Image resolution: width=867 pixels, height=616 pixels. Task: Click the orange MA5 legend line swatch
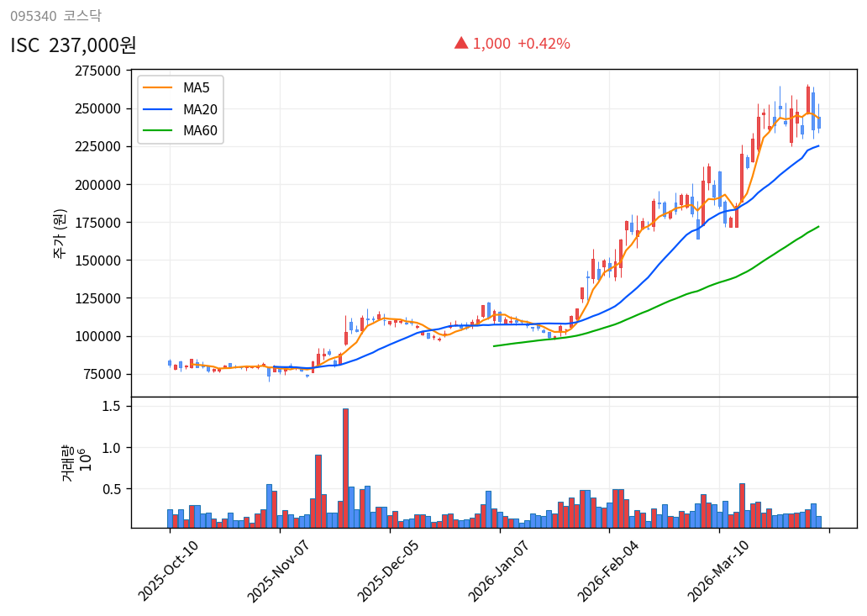(157, 87)
